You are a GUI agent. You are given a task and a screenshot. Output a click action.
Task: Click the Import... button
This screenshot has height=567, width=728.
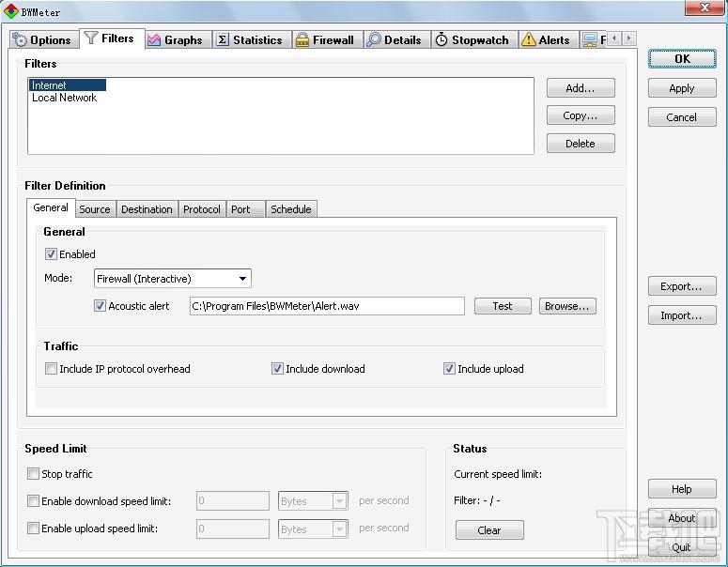point(682,315)
